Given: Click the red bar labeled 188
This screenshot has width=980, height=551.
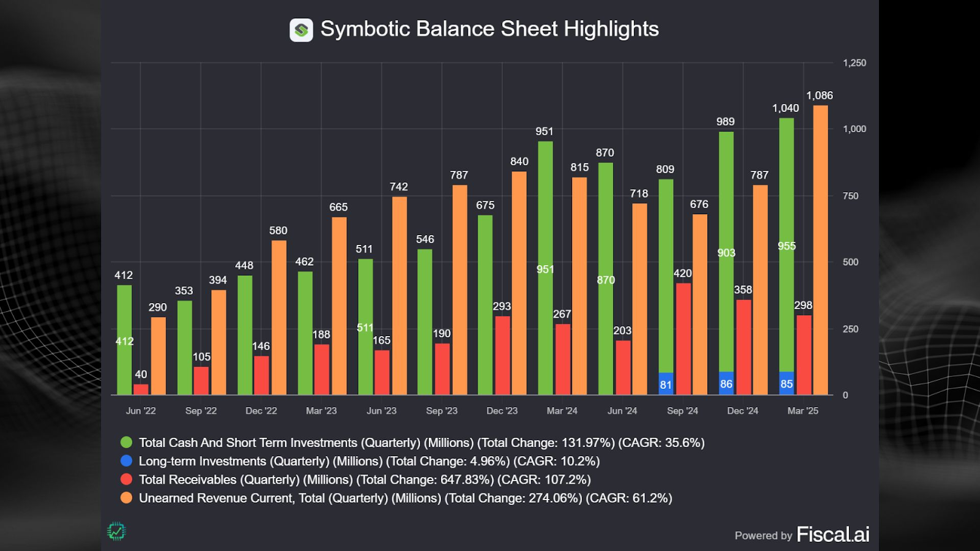Looking at the screenshot, I should [322, 369].
